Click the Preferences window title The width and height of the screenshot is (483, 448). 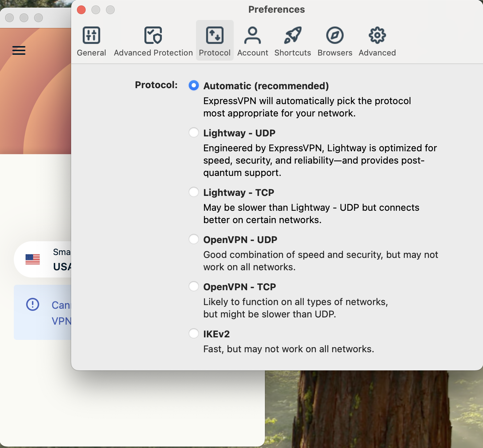(x=277, y=9)
